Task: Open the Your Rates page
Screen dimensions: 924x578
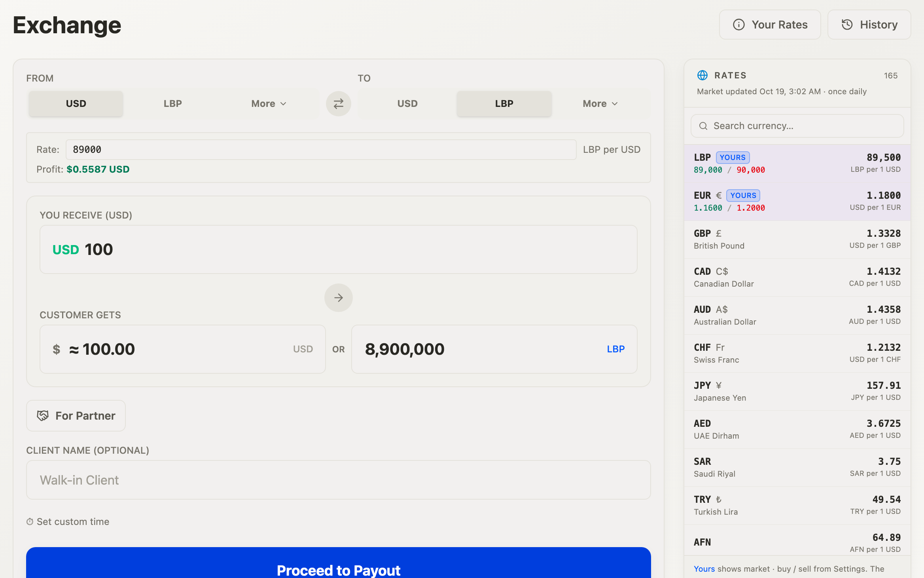Action: click(x=770, y=25)
